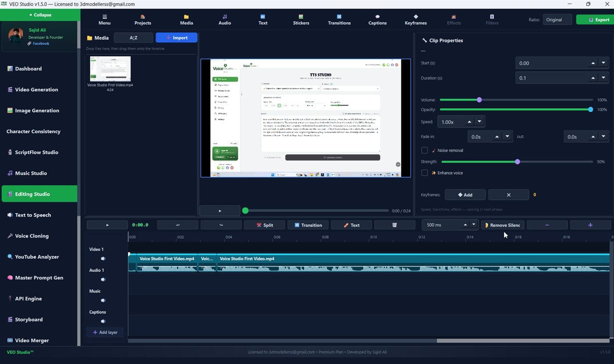This screenshot has width=614, height=364.
Task: Increase the Start value
Action: pyautogui.click(x=593, y=63)
